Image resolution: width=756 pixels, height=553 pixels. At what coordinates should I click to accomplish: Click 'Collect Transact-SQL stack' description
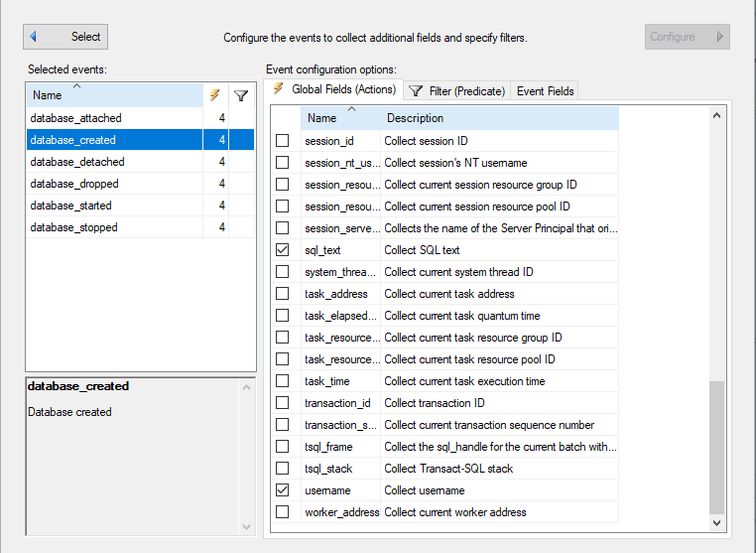click(x=448, y=469)
